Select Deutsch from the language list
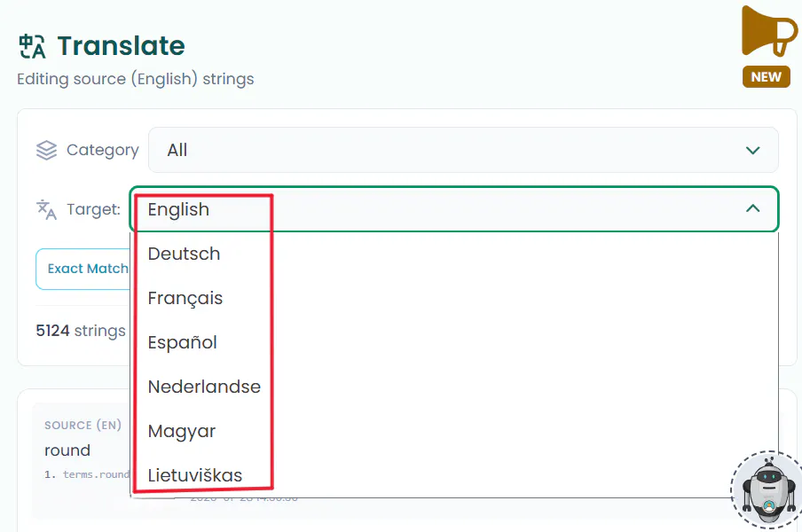 click(x=184, y=254)
